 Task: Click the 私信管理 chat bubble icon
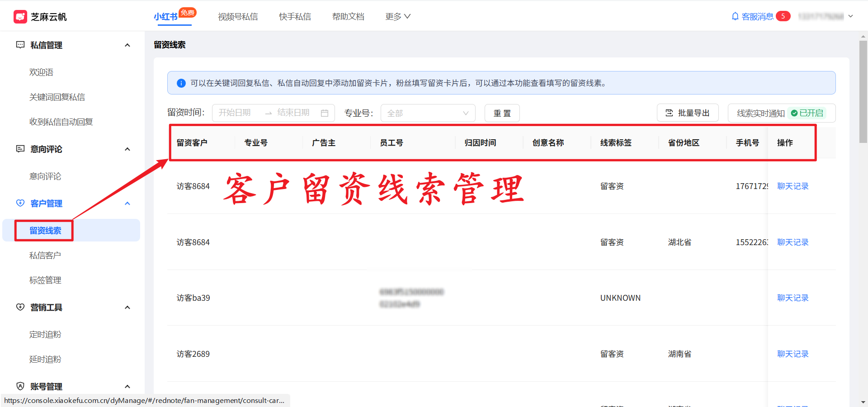[x=20, y=44]
